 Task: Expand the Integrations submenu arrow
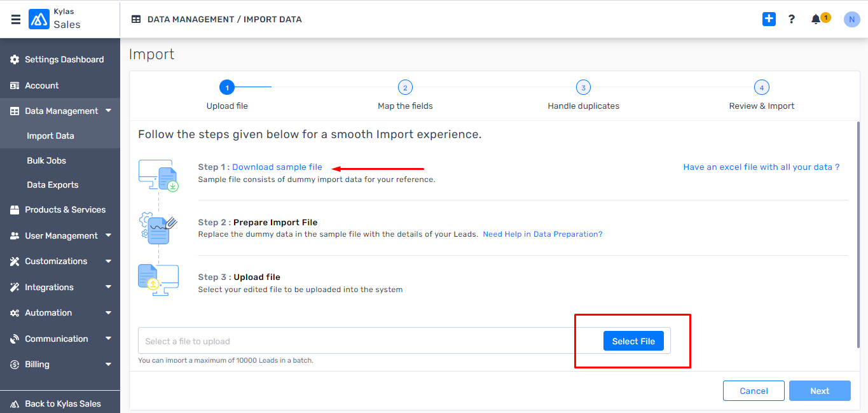pyautogui.click(x=108, y=287)
